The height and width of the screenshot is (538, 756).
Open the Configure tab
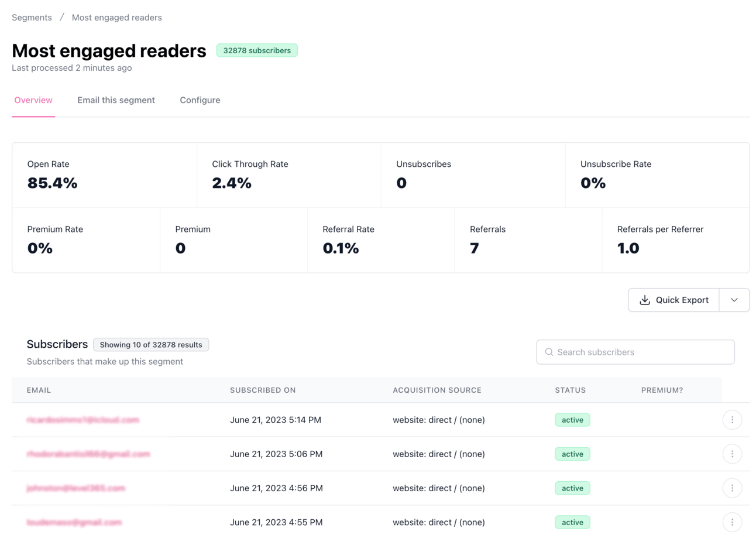(x=200, y=100)
